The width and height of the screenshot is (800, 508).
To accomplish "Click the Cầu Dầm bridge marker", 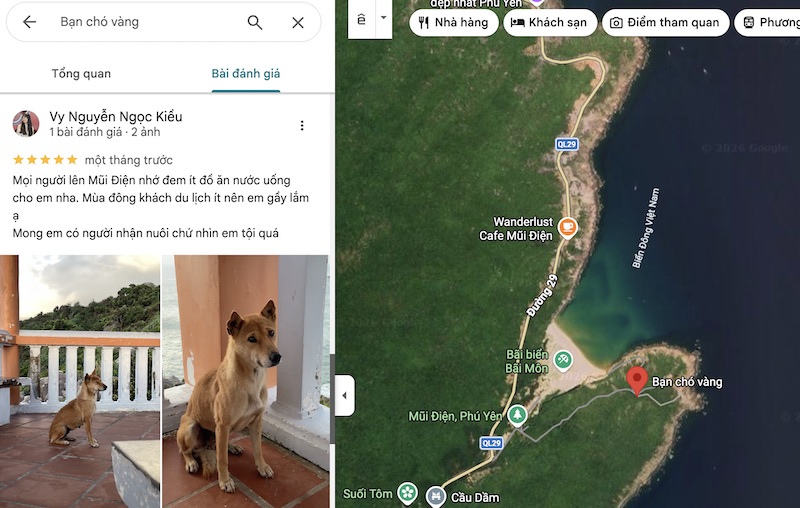I will click(436, 496).
